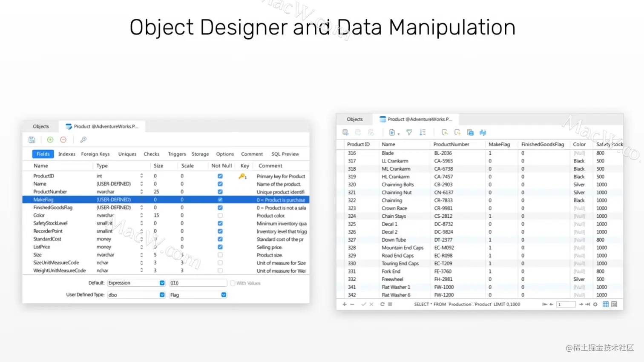Click the minus icon to delete a record
Viewport: 644px width, 362px height.
(352, 304)
